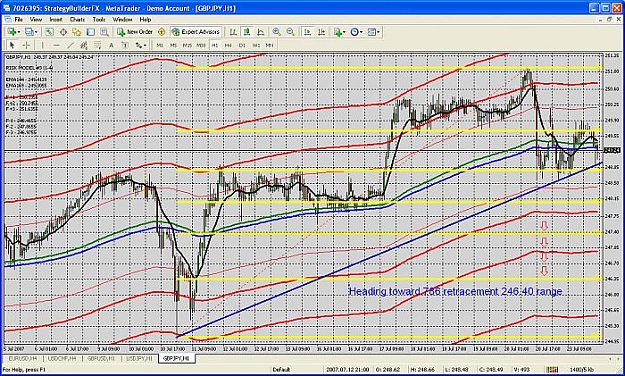625x376 pixels.
Task: Click the Arrows objects icon
Action: click(x=139, y=45)
